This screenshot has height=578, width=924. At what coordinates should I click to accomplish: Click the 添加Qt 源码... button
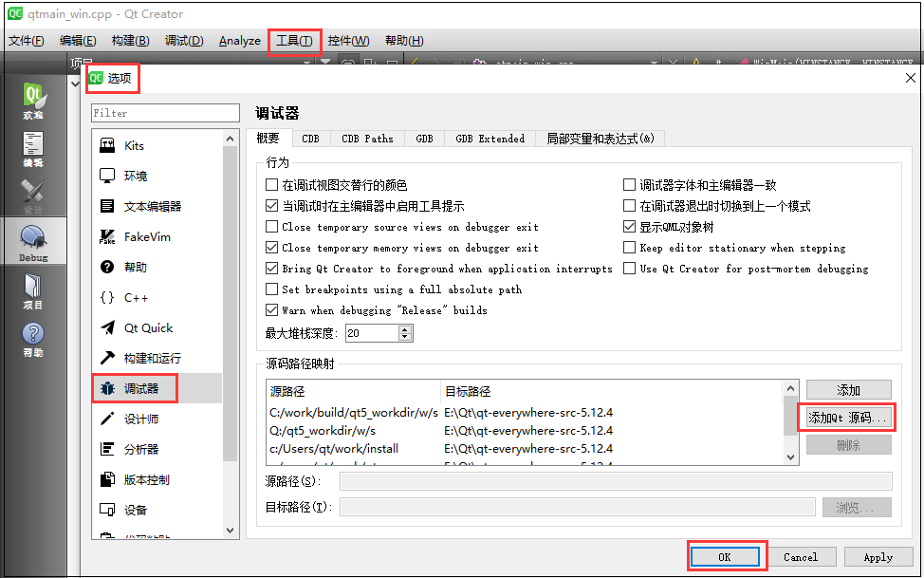[847, 418]
